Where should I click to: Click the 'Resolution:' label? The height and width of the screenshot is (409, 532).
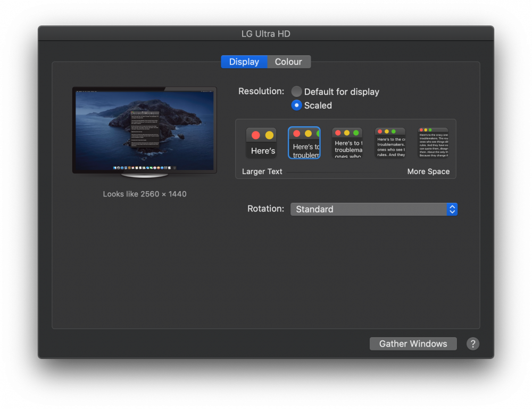pos(261,92)
